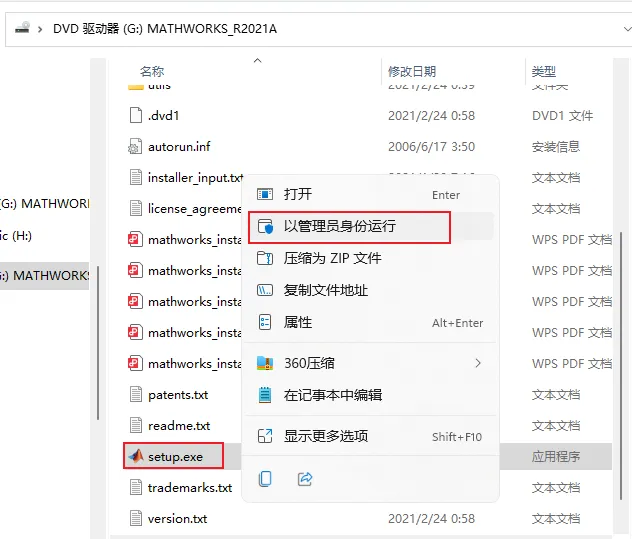632x539 pixels.
Task: Select the readme.txt file icon
Action: click(136, 425)
